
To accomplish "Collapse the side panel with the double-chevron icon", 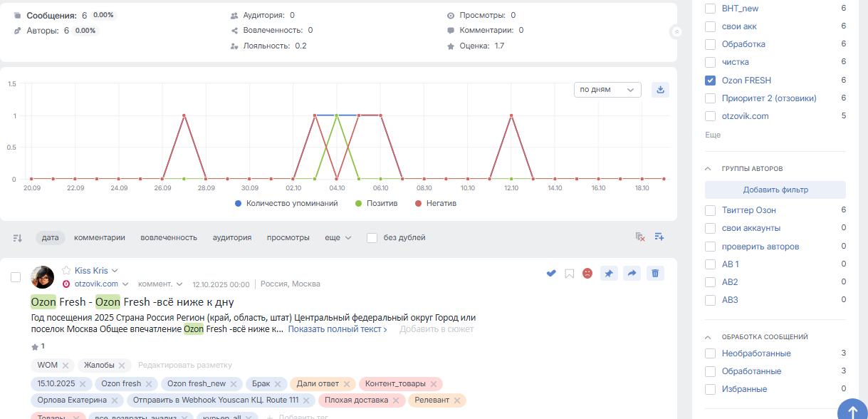I will click(x=676, y=31).
